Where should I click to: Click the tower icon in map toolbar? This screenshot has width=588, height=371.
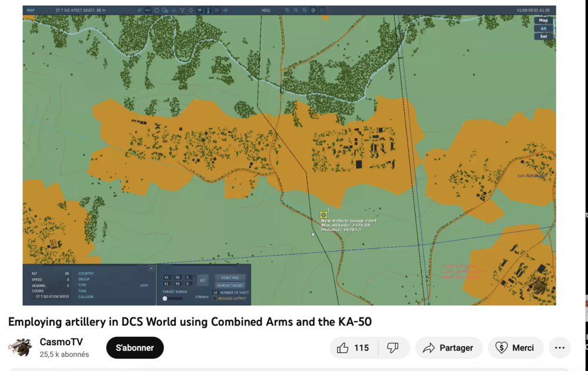pyautogui.click(x=209, y=10)
